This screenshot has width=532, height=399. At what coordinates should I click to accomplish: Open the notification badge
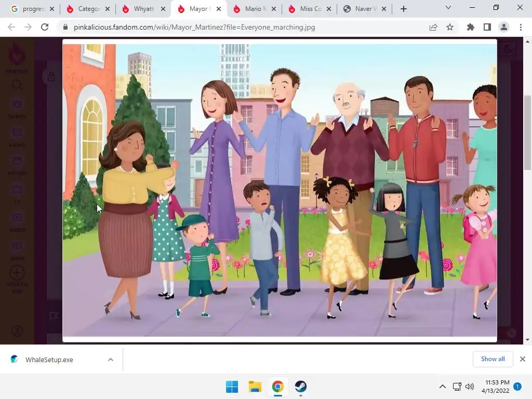(x=517, y=387)
